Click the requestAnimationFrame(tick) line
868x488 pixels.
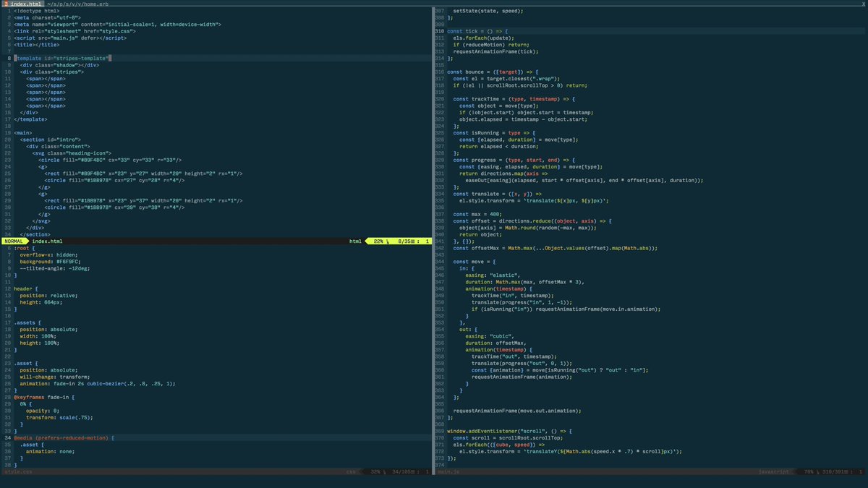[x=495, y=51]
